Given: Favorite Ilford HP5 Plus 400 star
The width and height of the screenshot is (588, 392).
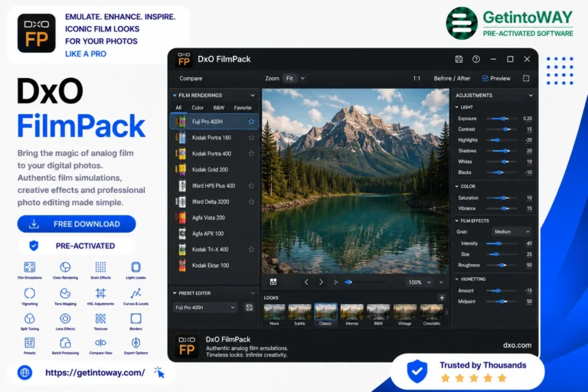Looking at the screenshot, I should 251,186.
